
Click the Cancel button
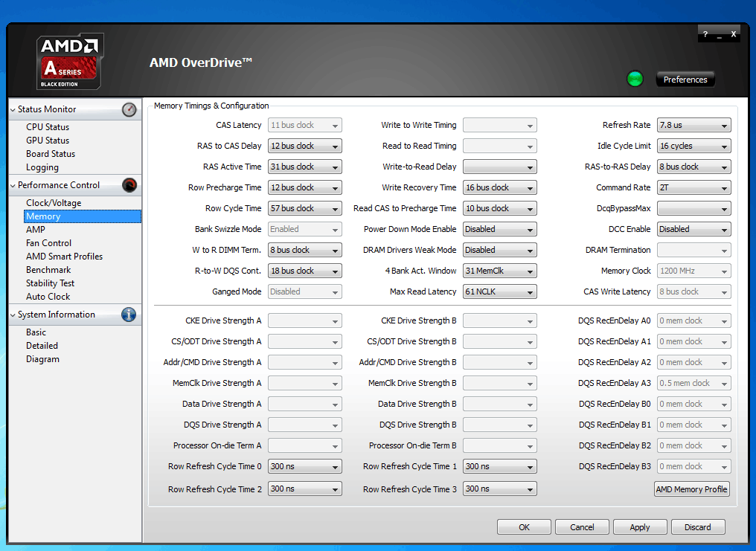pyautogui.click(x=582, y=527)
